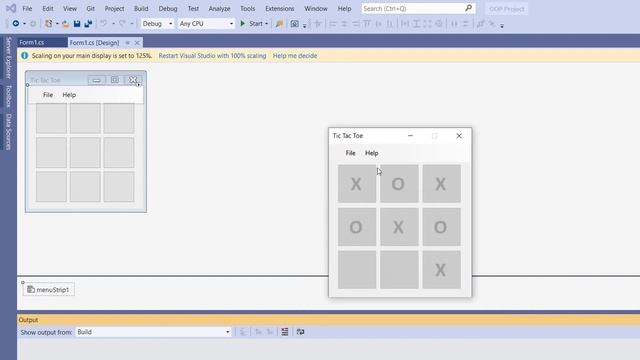Open the Help menu in Visual Studio
This screenshot has width=640, height=360.
point(344,8)
